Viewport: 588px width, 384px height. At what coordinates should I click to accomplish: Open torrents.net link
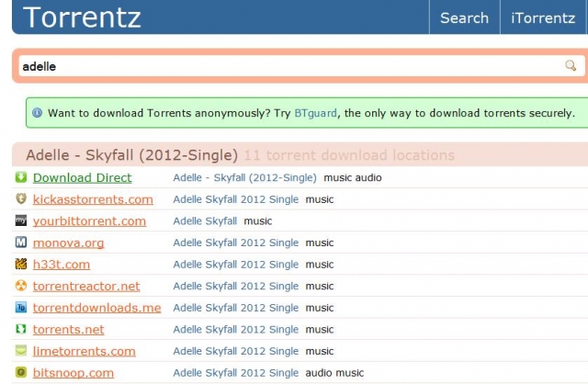click(x=68, y=330)
